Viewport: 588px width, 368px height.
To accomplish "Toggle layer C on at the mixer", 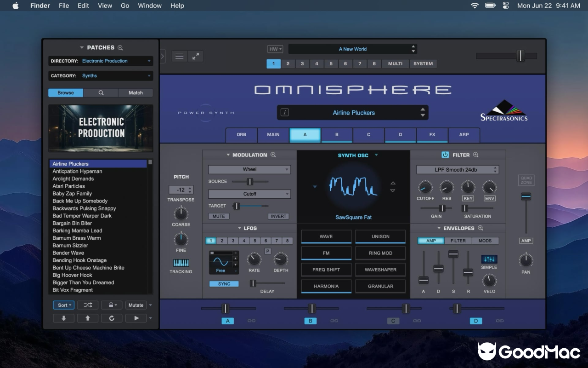I will pos(393,321).
